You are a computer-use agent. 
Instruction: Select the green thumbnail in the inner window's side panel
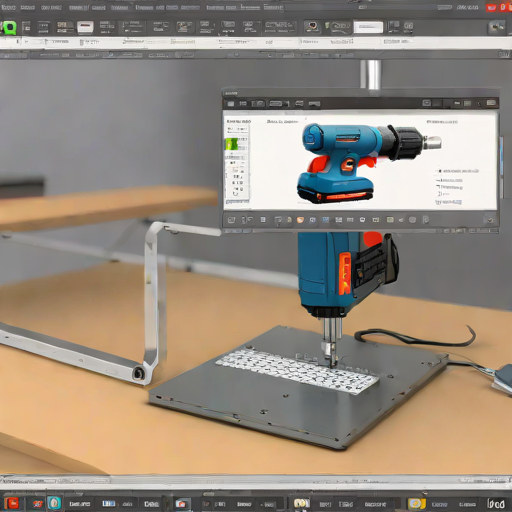[x=232, y=144]
